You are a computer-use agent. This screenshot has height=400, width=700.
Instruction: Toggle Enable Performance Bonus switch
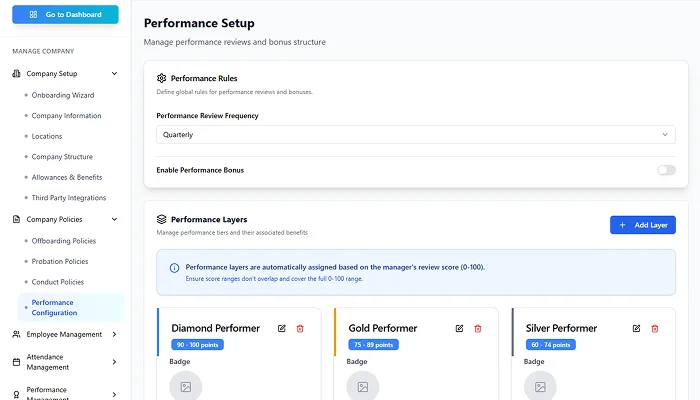click(666, 170)
